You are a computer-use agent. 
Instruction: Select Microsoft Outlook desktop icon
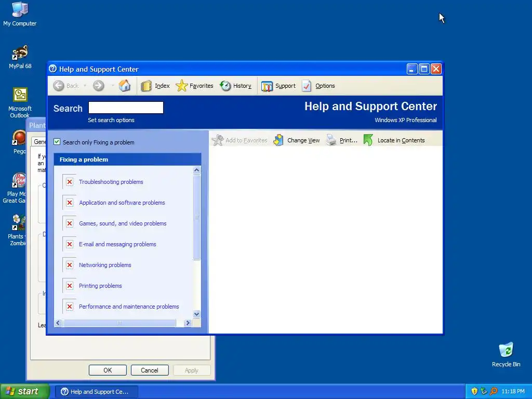point(20,102)
